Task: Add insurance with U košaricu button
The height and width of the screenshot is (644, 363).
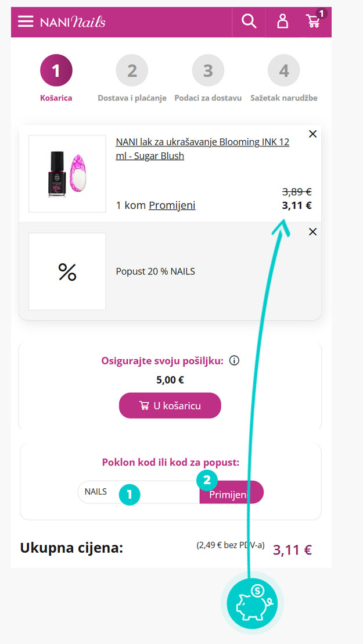Action: [x=170, y=406]
